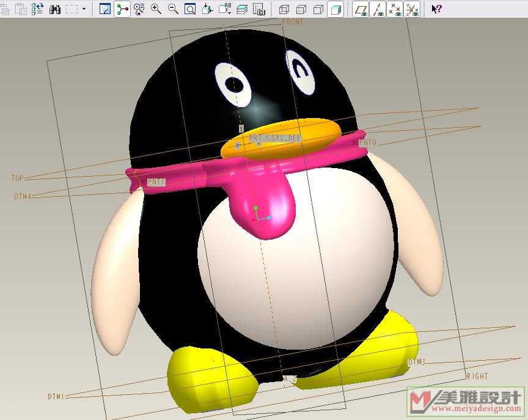Switch to no hidden display style
Image resolution: width=528 pixels, height=420 pixels.
tap(318, 9)
